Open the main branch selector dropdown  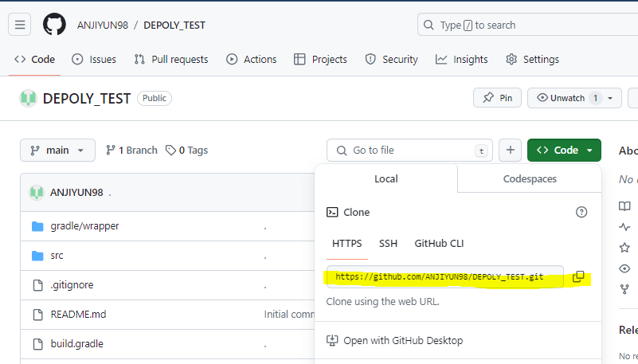pyautogui.click(x=58, y=150)
